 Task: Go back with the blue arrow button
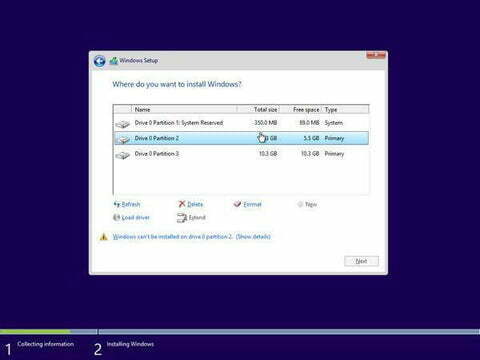(99, 61)
